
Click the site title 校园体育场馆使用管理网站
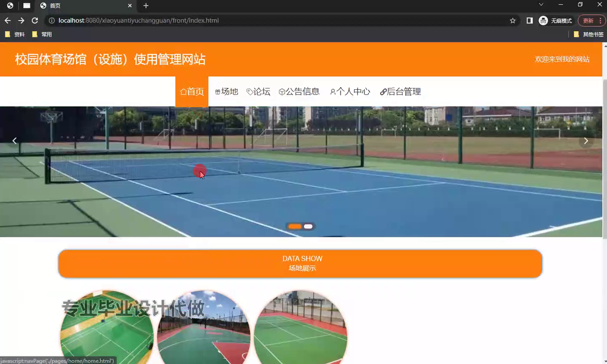[x=110, y=59]
